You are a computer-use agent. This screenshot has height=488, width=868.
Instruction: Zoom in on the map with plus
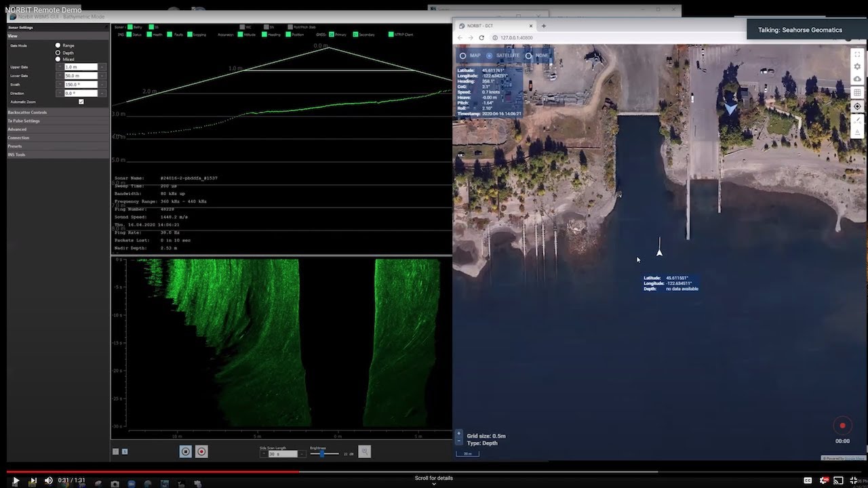tap(458, 434)
